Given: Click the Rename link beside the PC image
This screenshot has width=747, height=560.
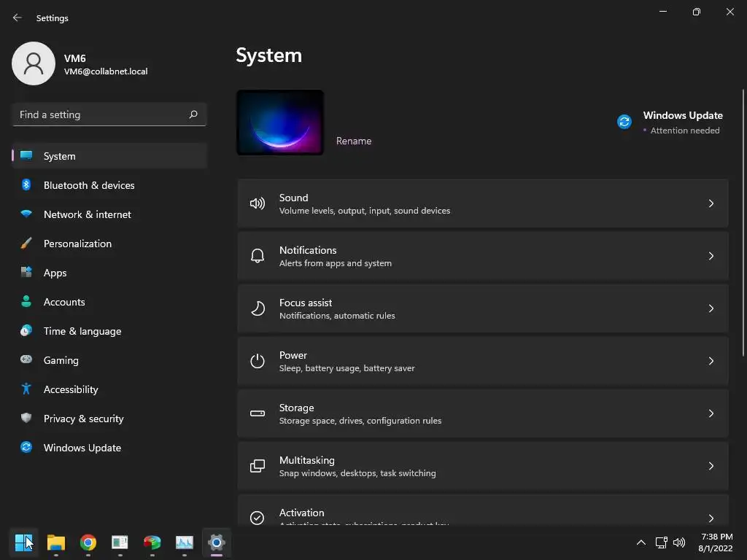Looking at the screenshot, I should (x=354, y=141).
